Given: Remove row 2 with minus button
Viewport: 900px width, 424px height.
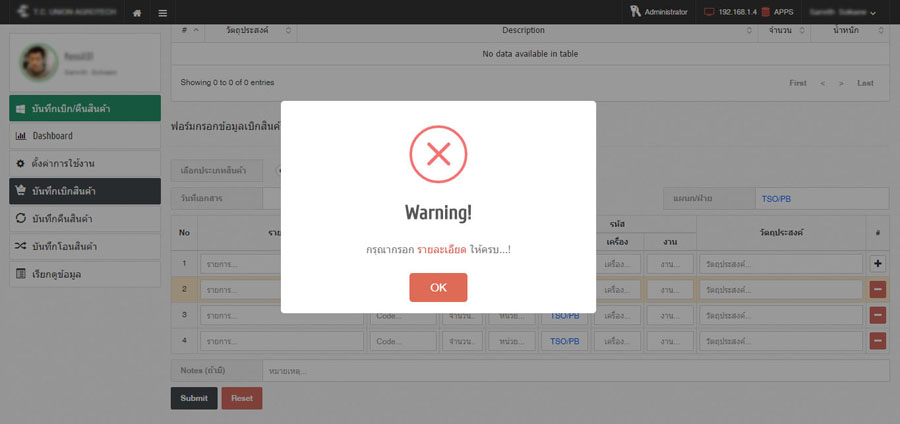Looking at the screenshot, I should pyautogui.click(x=878, y=290).
